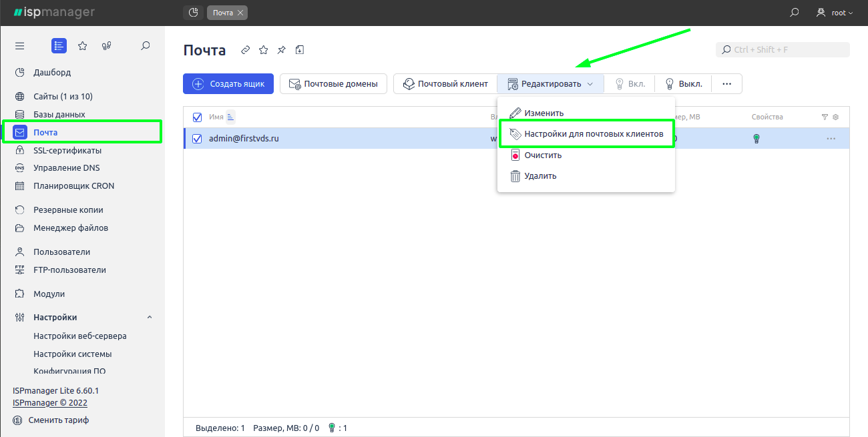Click the database icon for Базы данных
This screenshot has height=437, width=868.
20,114
